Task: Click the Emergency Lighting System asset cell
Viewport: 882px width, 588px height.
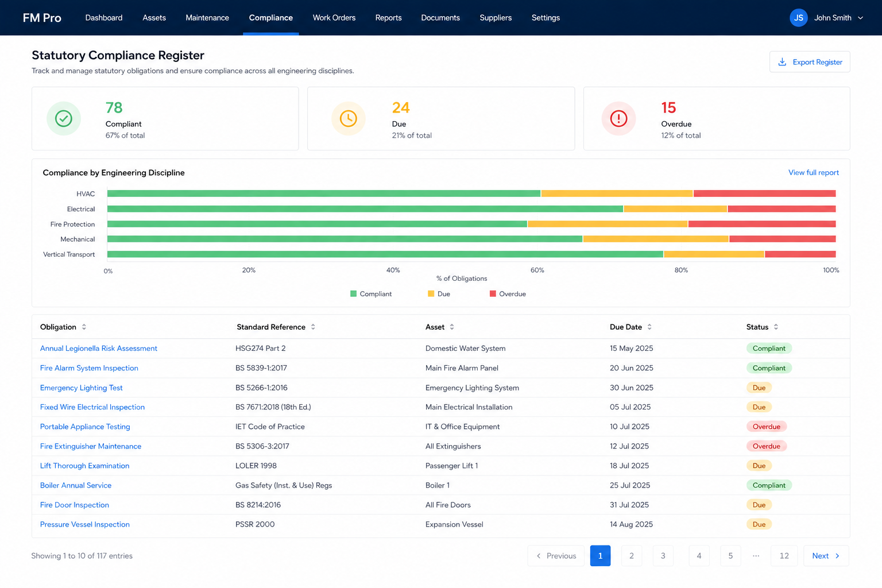Action: tap(472, 388)
